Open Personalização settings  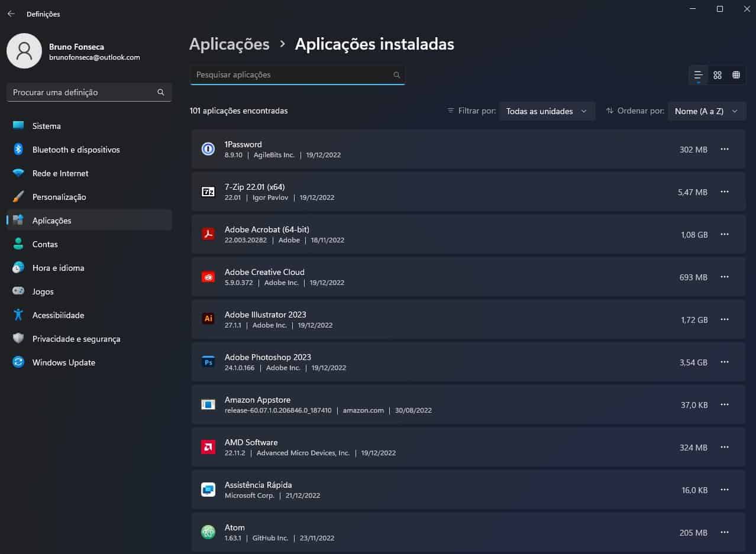89,197
